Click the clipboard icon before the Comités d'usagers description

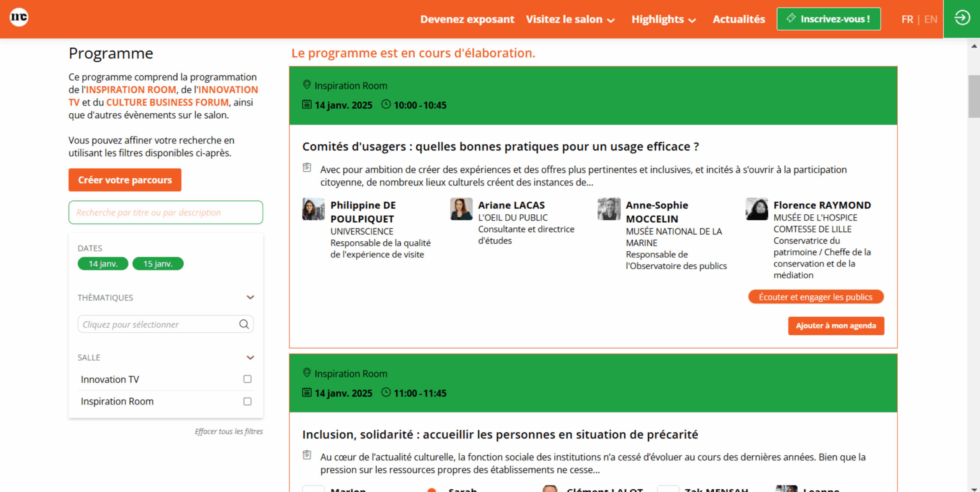[307, 168]
